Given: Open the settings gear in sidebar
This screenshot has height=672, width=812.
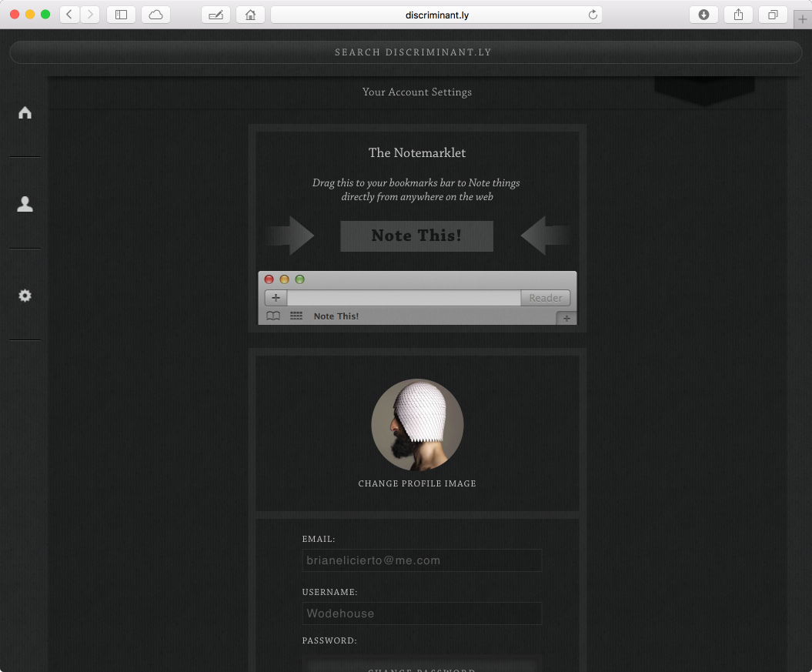Looking at the screenshot, I should (25, 296).
